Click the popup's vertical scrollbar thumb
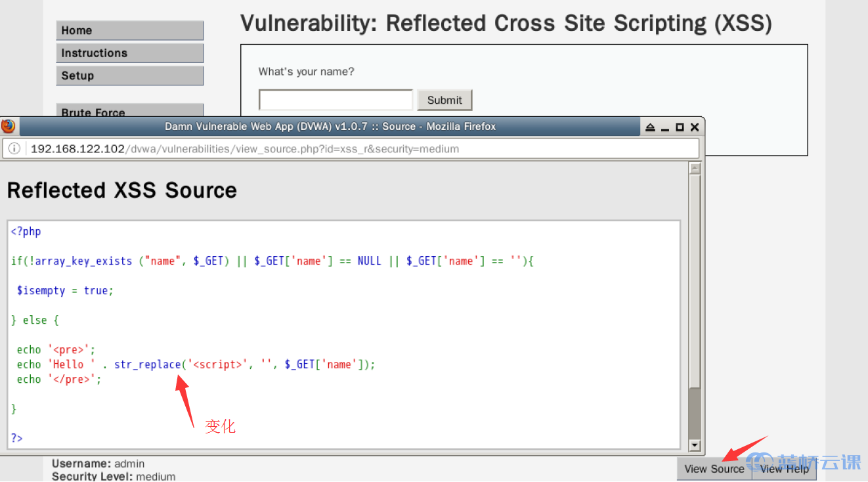Screen dimensions: 868x482 coord(695,280)
